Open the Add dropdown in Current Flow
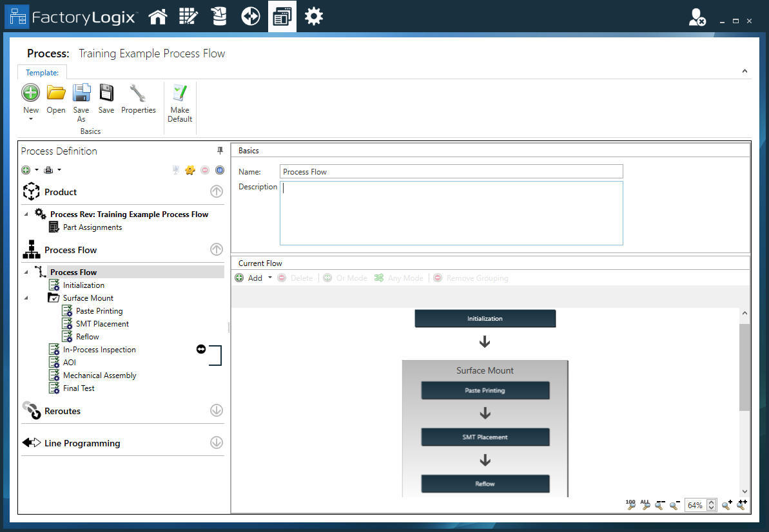 pyautogui.click(x=269, y=278)
